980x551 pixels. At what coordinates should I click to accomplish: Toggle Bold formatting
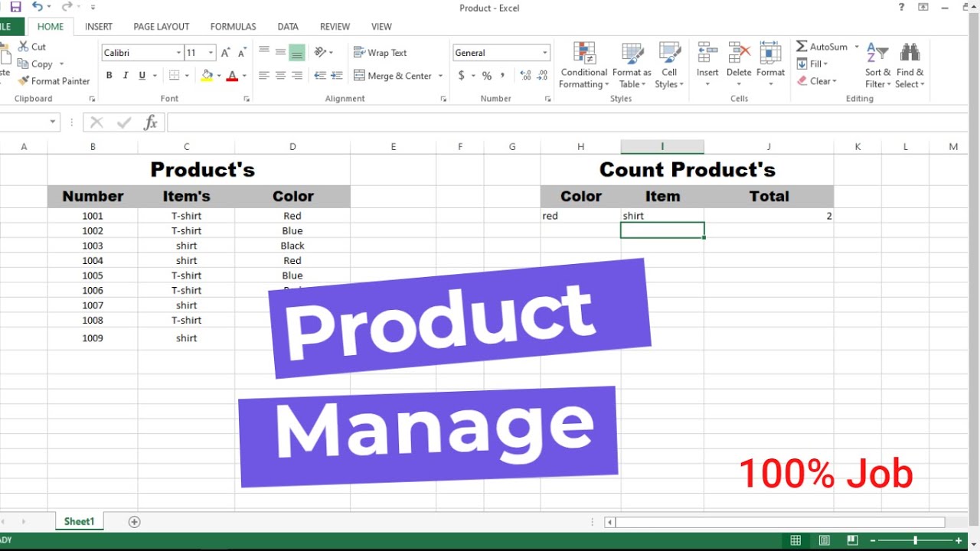(x=109, y=76)
